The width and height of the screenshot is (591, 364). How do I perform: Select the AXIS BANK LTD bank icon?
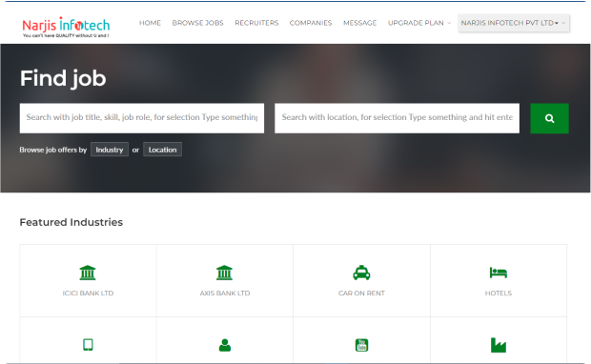coord(225,273)
